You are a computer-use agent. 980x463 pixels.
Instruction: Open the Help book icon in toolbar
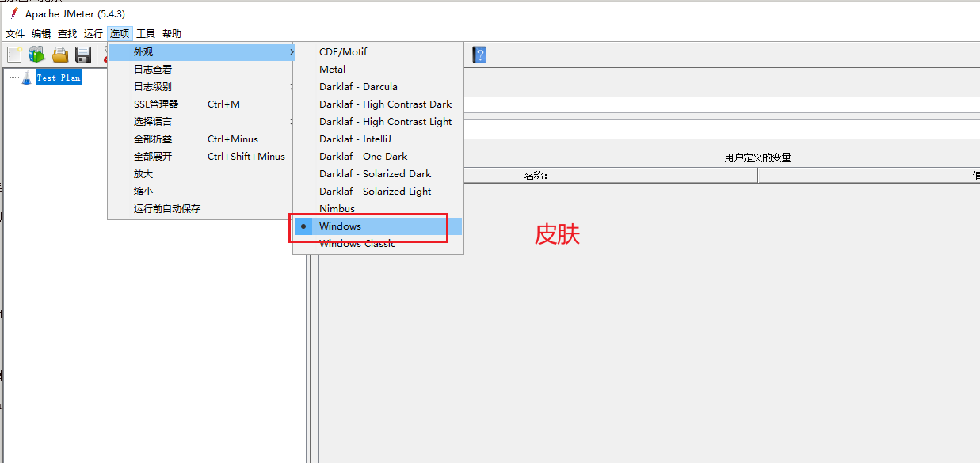[x=479, y=55]
